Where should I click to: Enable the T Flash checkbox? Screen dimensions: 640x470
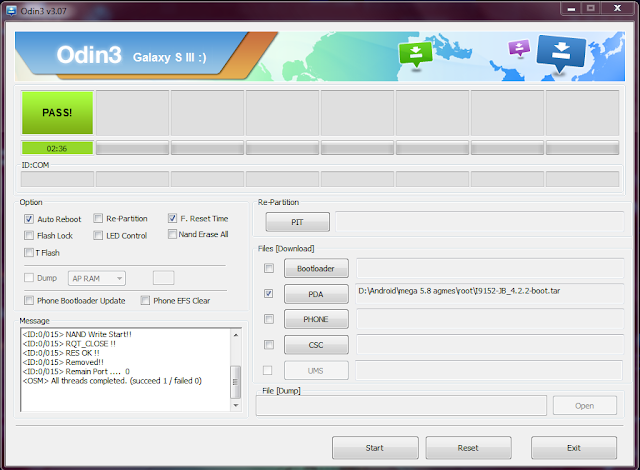point(29,253)
